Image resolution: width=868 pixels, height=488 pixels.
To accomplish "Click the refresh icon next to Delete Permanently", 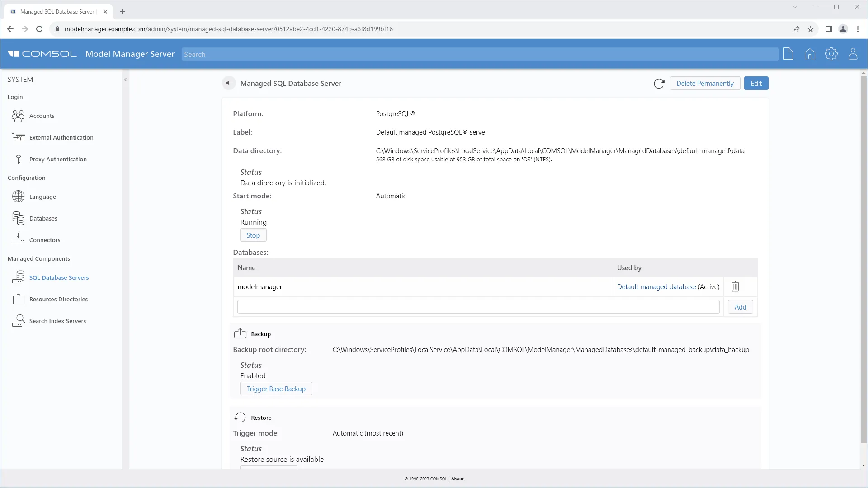I will coord(659,84).
